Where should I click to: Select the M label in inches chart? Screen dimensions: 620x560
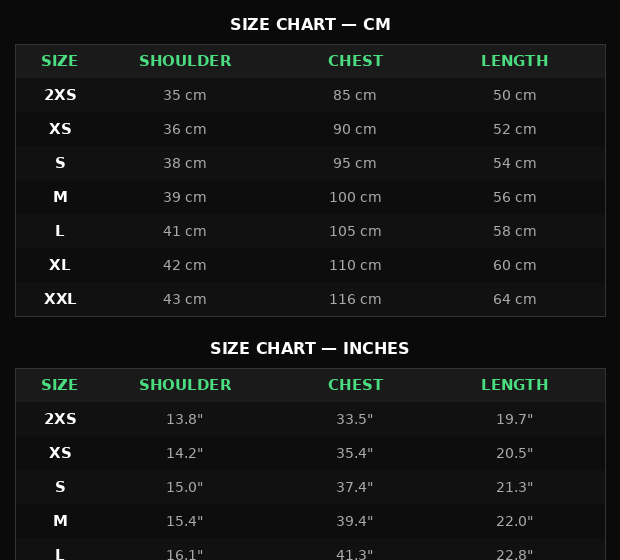click(x=60, y=521)
